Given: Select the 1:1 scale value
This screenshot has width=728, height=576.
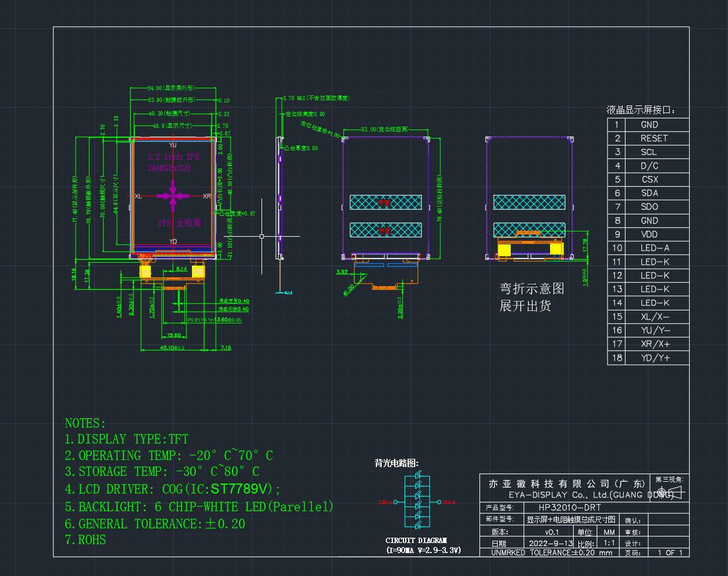Looking at the screenshot, I should (x=609, y=544).
